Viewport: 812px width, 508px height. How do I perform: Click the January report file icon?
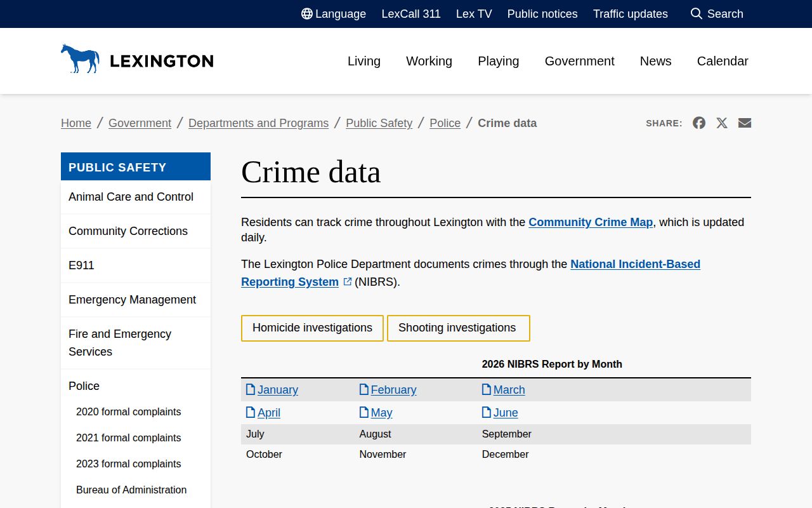pos(251,389)
